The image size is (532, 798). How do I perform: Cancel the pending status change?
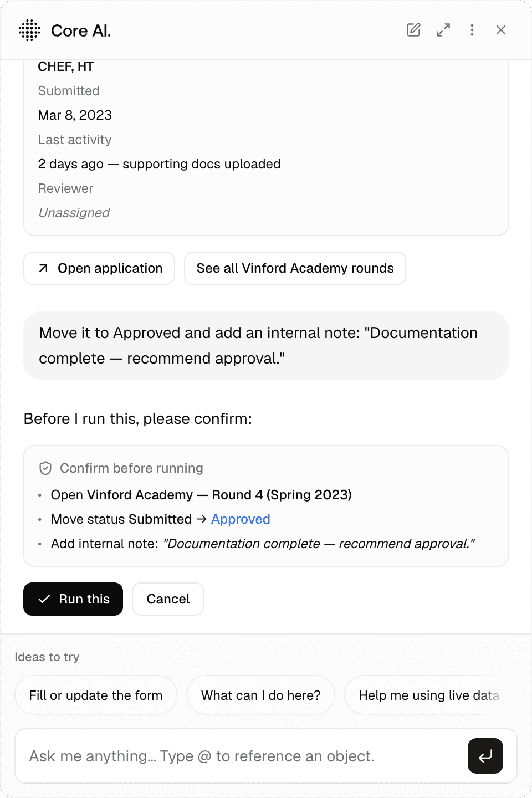pos(168,599)
